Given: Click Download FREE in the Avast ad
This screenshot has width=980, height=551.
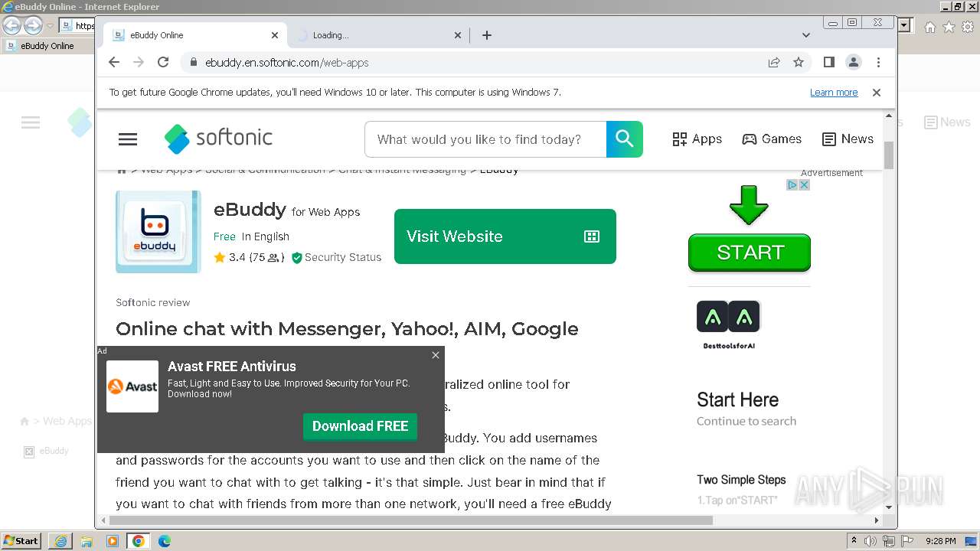Looking at the screenshot, I should coord(360,426).
